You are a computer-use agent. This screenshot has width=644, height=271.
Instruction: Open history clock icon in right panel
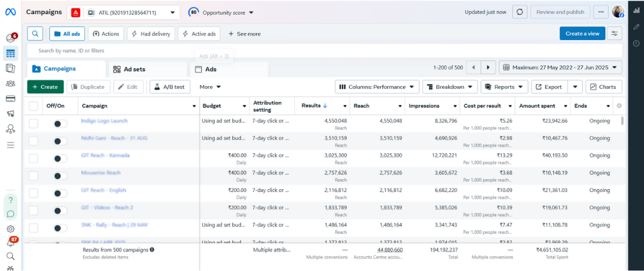[x=636, y=43]
